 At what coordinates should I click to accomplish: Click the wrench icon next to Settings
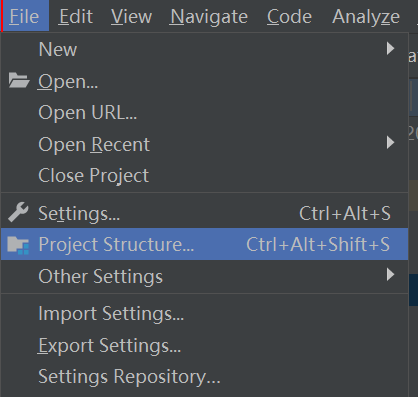(18, 212)
